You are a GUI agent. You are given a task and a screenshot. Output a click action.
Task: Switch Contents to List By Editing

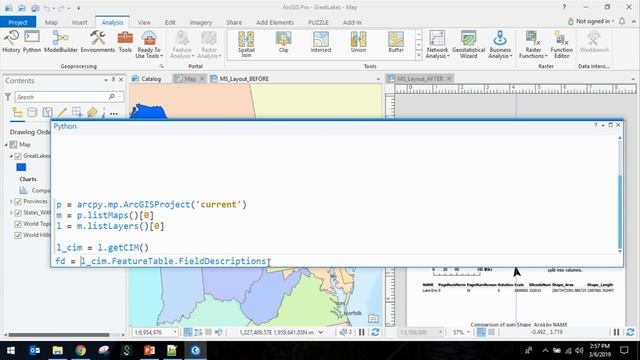(62, 112)
